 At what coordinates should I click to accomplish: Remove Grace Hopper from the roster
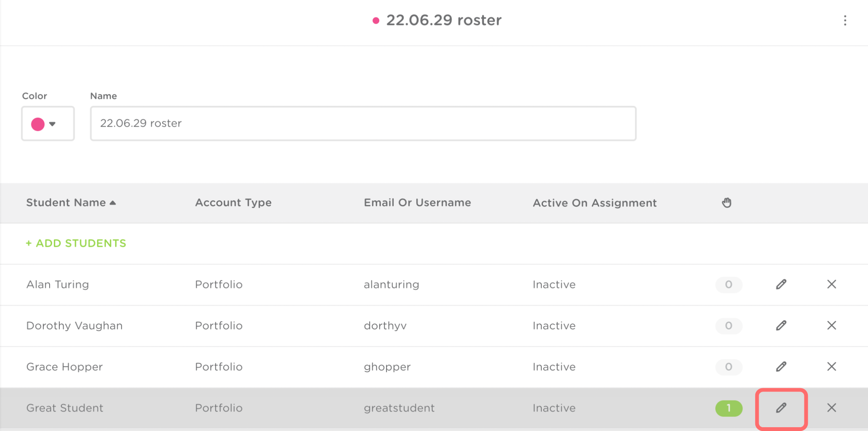pos(832,366)
